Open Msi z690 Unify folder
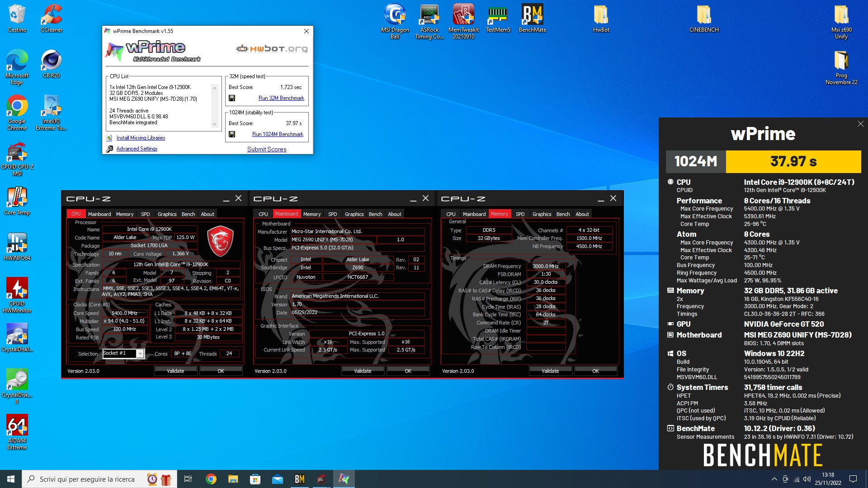The image size is (868, 488). coord(841,21)
